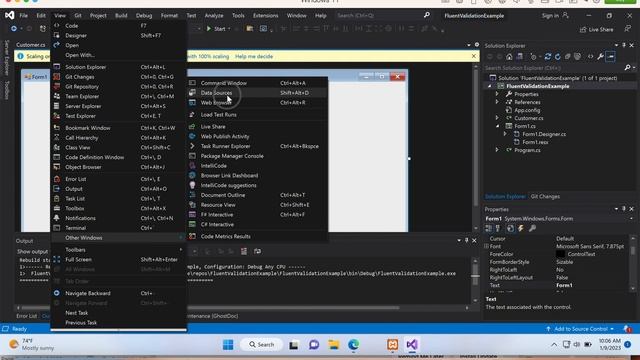This screenshot has width=640, height=360.
Task: Select C# Interactive in the submenu
Action: coord(257,224)
